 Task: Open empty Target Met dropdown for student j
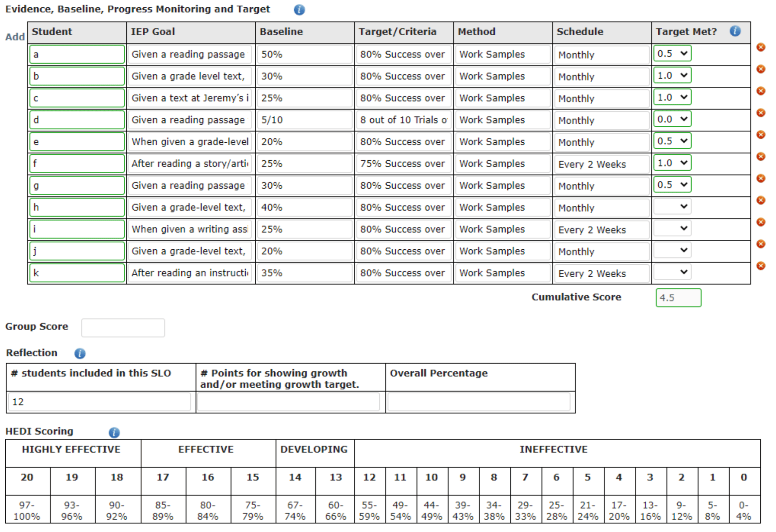tap(672, 250)
